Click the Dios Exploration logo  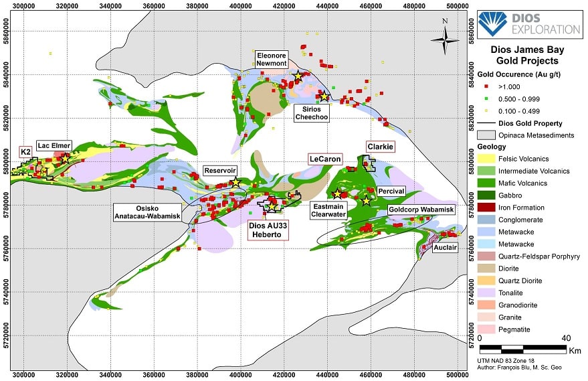click(x=529, y=25)
